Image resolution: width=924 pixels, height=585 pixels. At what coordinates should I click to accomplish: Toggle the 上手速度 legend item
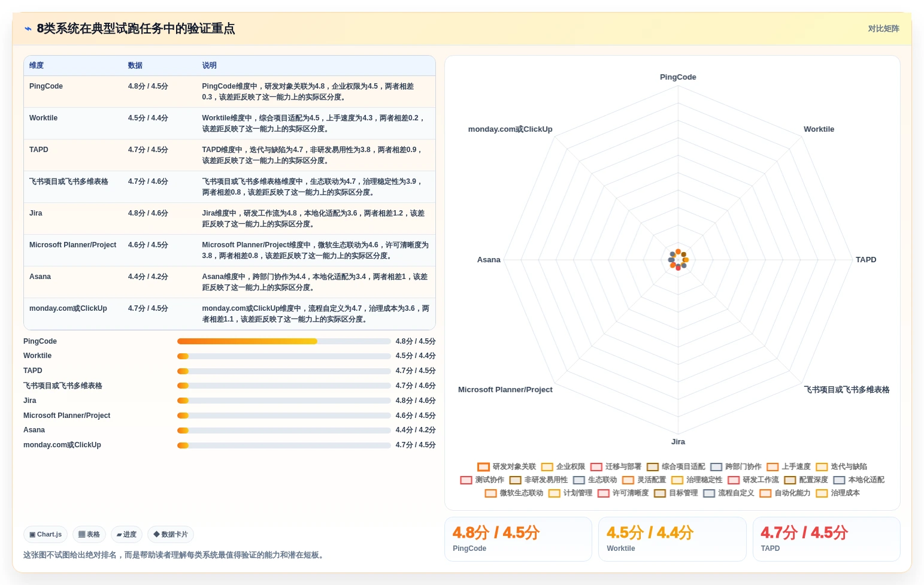[789, 466]
